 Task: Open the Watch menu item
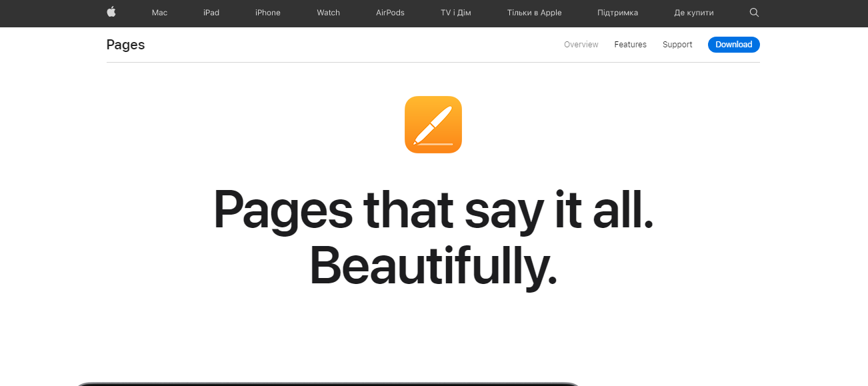pyautogui.click(x=329, y=13)
